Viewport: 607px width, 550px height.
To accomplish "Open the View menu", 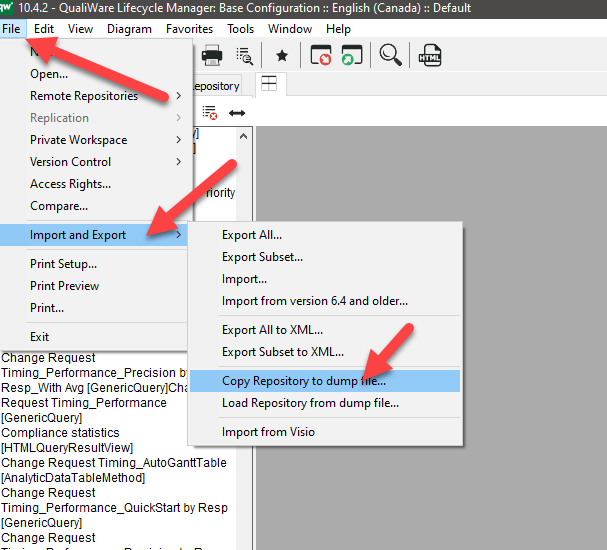I will point(81,29).
